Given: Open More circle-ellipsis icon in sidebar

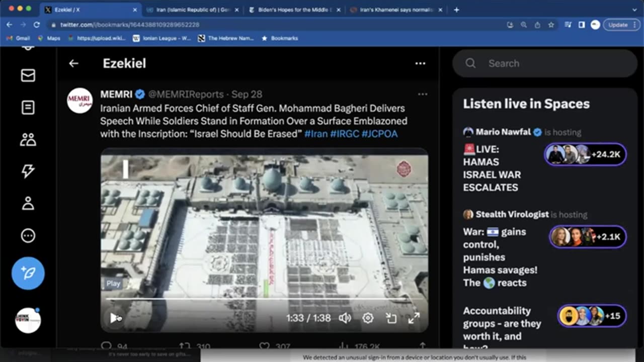Looking at the screenshot, I should pos(28,235).
